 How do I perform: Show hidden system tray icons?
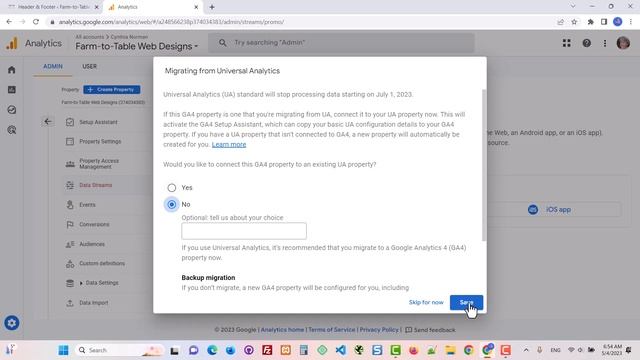pyautogui.click(x=526, y=350)
